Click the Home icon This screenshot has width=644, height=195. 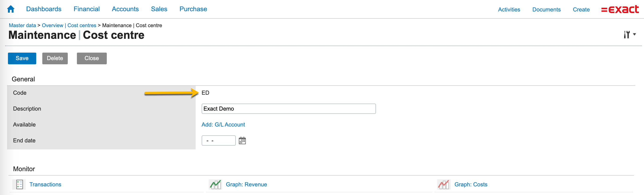pyautogui.click(x=11, y=9)
